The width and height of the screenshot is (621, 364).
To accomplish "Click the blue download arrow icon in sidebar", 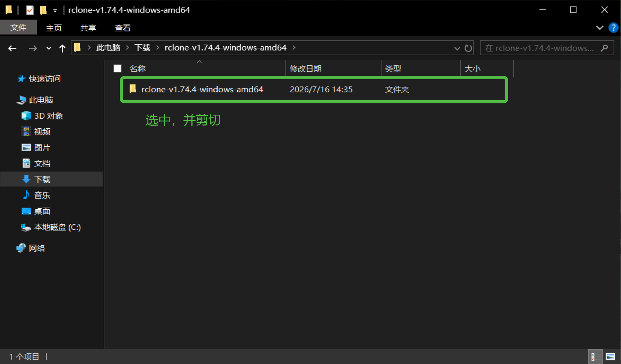I will [26, 179].
